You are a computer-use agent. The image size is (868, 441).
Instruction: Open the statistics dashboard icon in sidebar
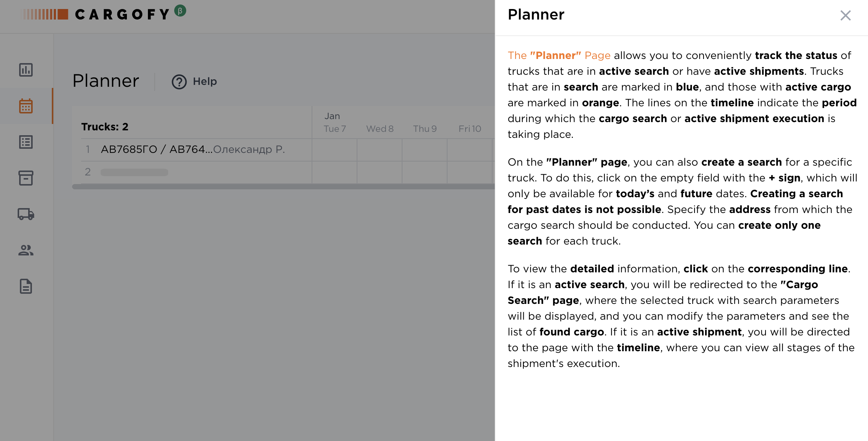pos(26,70)
